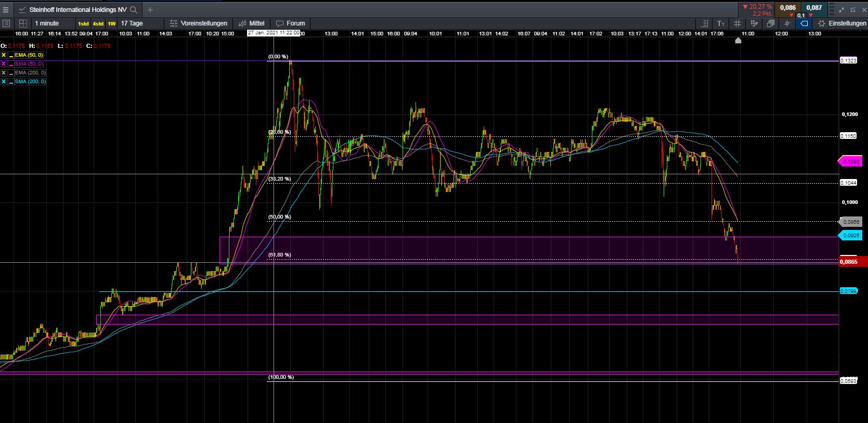The image size is (868, 423).
Task: Open the hamburger menu at top left
Action: coord(6,9)
